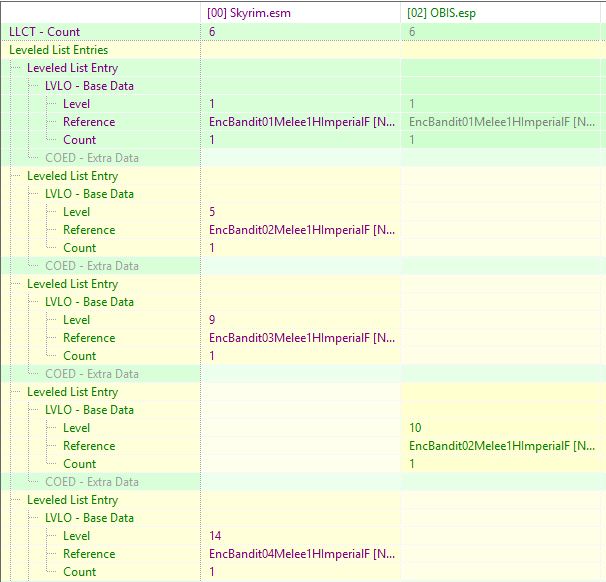Select EncBandit01Melee1HImperialF reference under OBIS.esp
The image size is (606, 582).
(x=502, y=122)
